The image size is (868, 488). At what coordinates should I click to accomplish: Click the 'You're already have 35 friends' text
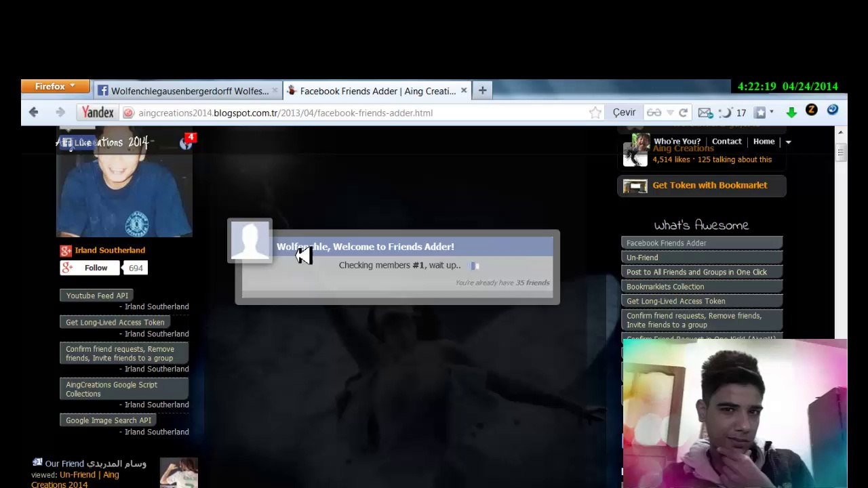coord(502,283)
